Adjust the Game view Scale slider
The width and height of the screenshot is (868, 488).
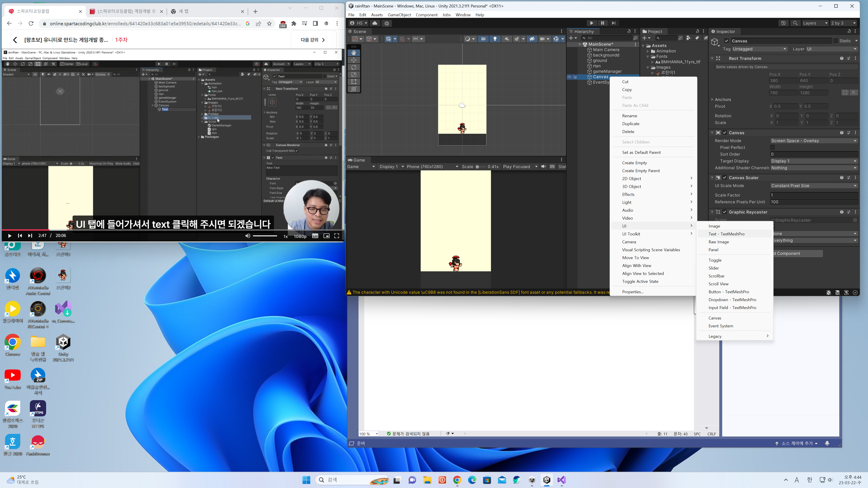481,167
